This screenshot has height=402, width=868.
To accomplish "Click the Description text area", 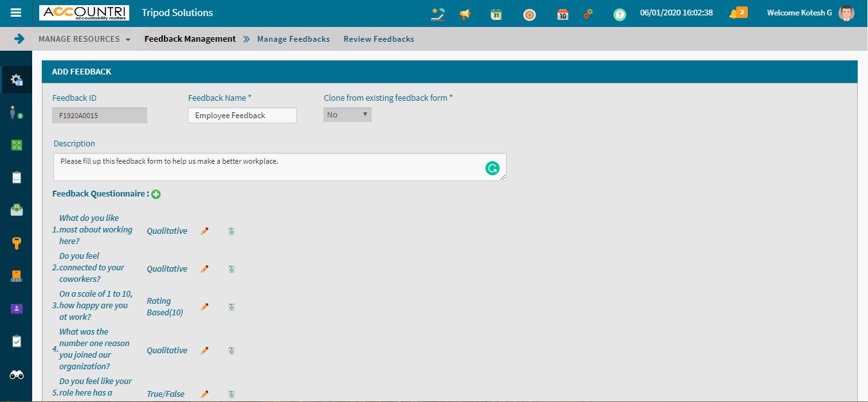I will [280, 167].
